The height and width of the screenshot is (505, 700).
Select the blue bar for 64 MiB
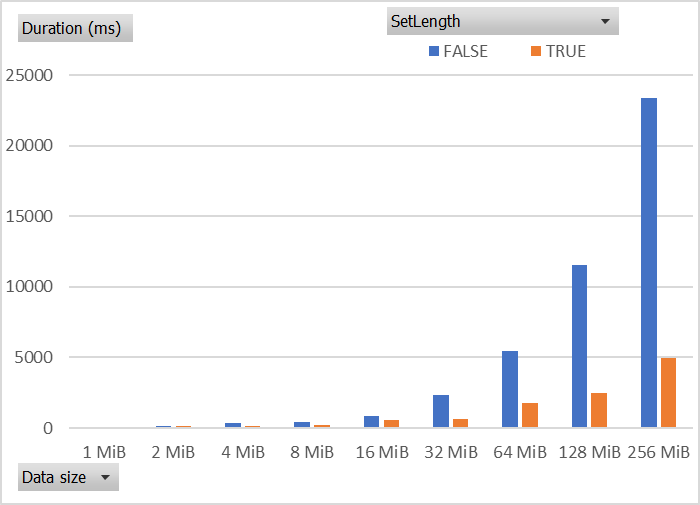pyautogui.click(x=510, y=389)
